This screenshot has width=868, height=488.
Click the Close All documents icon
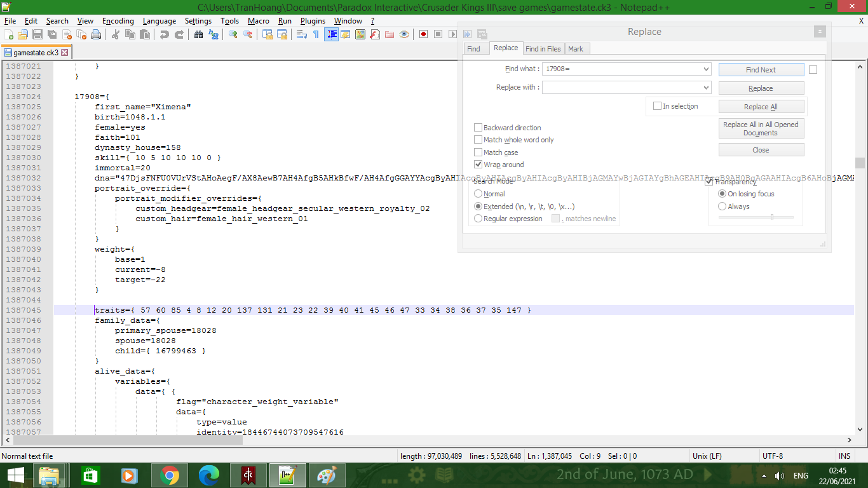(x=81, y=34)
